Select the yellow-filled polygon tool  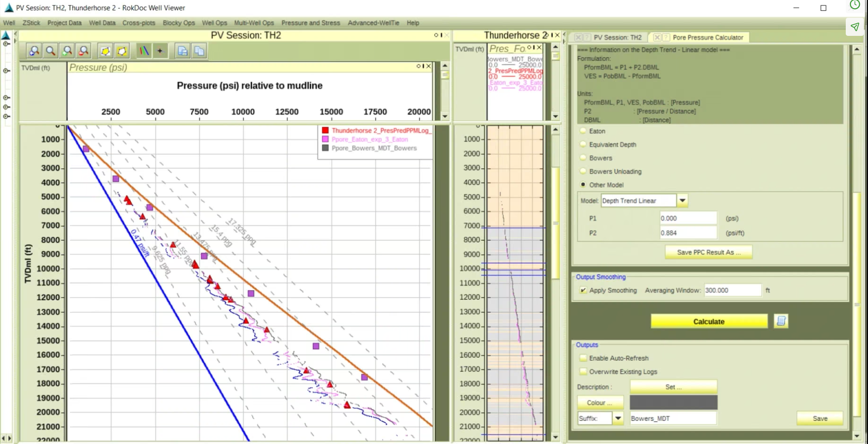(105, 51)
